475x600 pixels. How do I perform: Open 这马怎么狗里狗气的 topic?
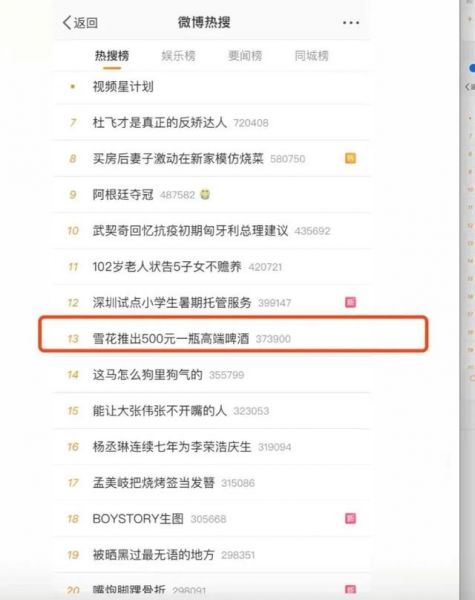(147, 374)
